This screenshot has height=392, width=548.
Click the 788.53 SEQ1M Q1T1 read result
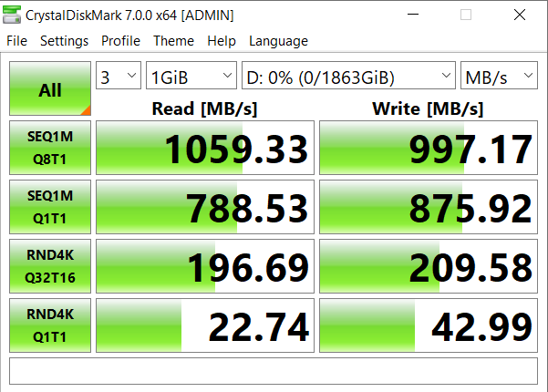(x=205, y=207)
